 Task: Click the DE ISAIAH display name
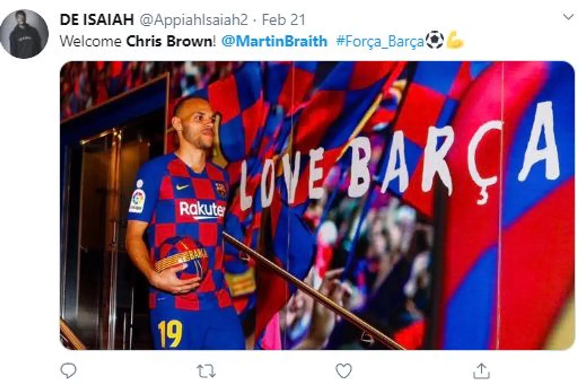click(96, 20)
